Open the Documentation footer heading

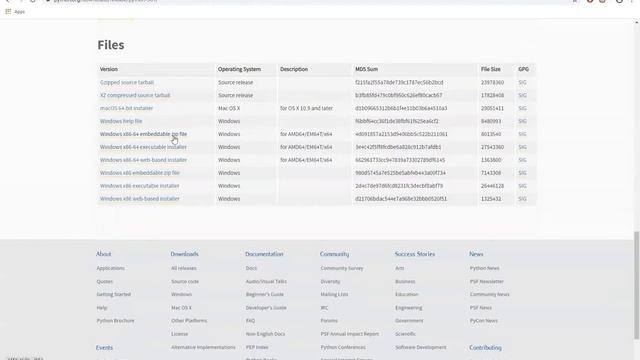click(264, 254)
